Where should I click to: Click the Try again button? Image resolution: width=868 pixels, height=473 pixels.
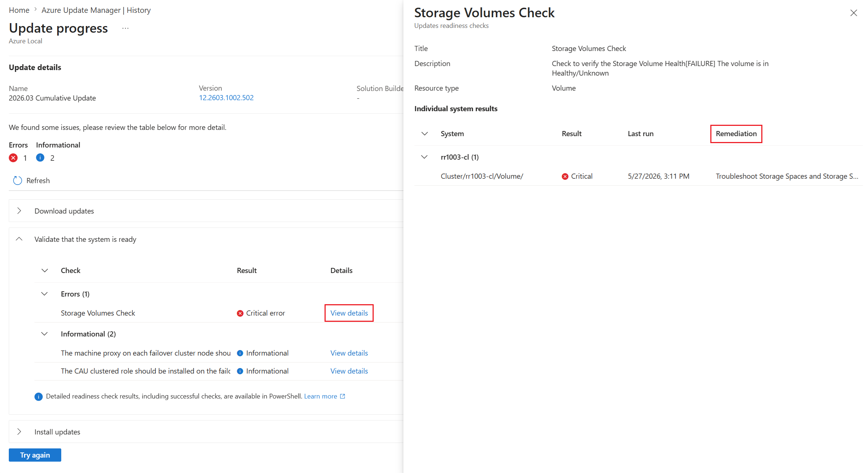(x=35, y=455)
